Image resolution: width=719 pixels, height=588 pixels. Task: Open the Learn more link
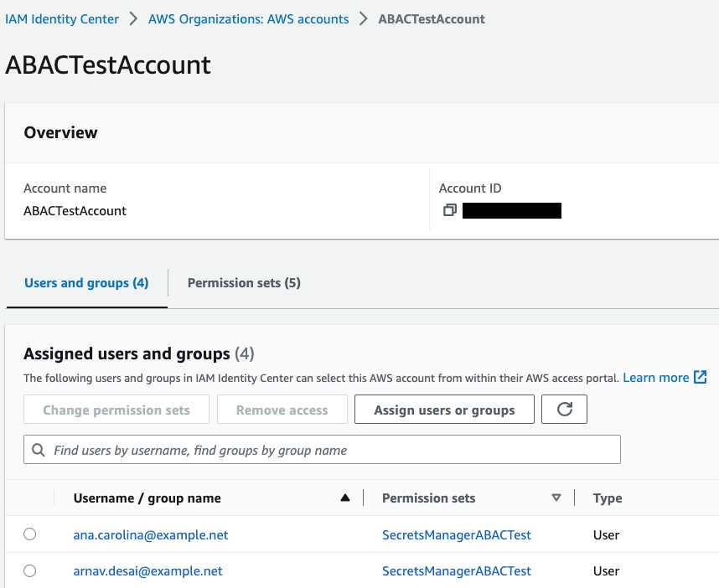coord(658,377)
